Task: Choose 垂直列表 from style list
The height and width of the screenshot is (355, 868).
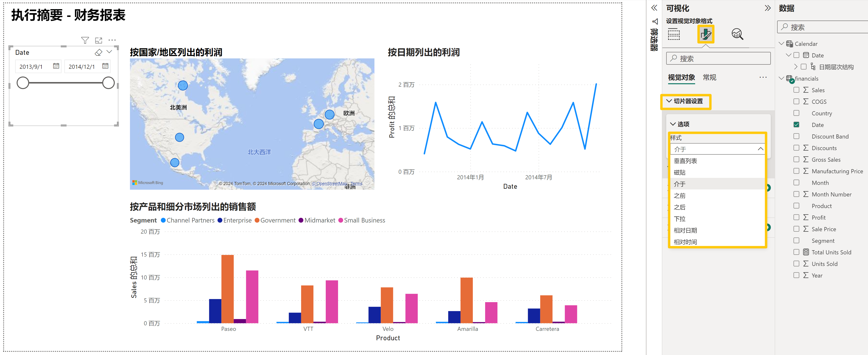Action: [x=685, y=161]
